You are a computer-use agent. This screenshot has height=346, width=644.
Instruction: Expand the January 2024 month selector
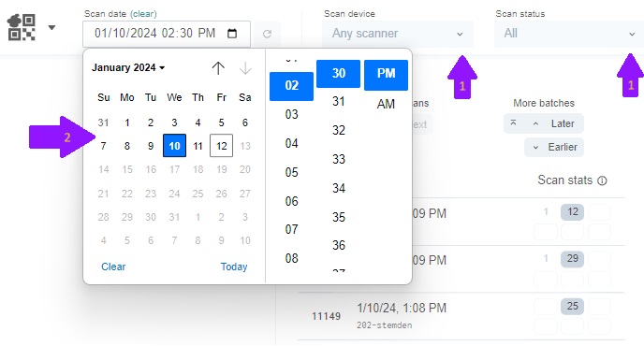click(128, 67)
